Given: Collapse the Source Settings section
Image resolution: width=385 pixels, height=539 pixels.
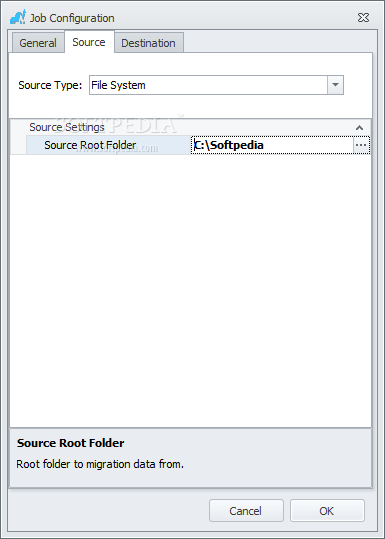Looking at the screenshot, I should pyautogui.click(x=359, y=128).
